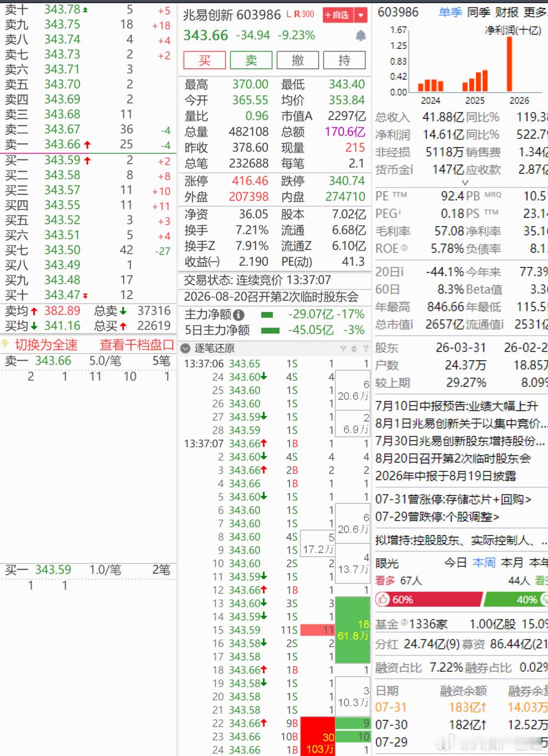Click the price alert bell icon
Screen dimensions: 548x756
pos(361,36)
